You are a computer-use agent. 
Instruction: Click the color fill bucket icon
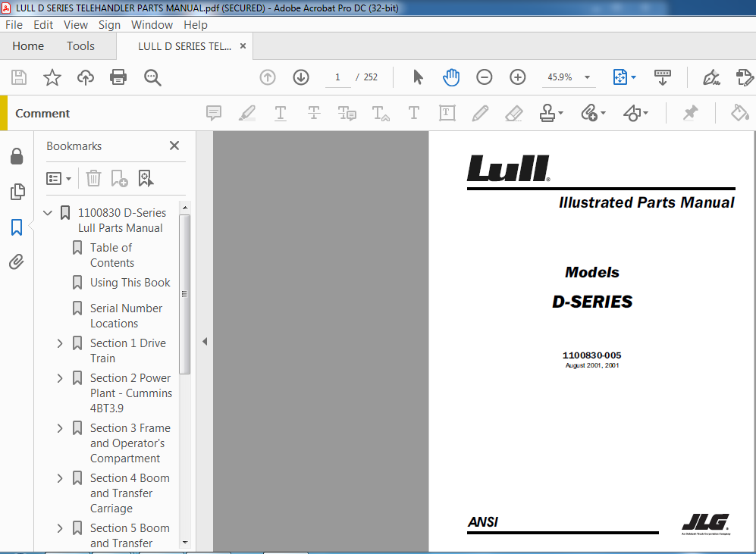[739, 113]
